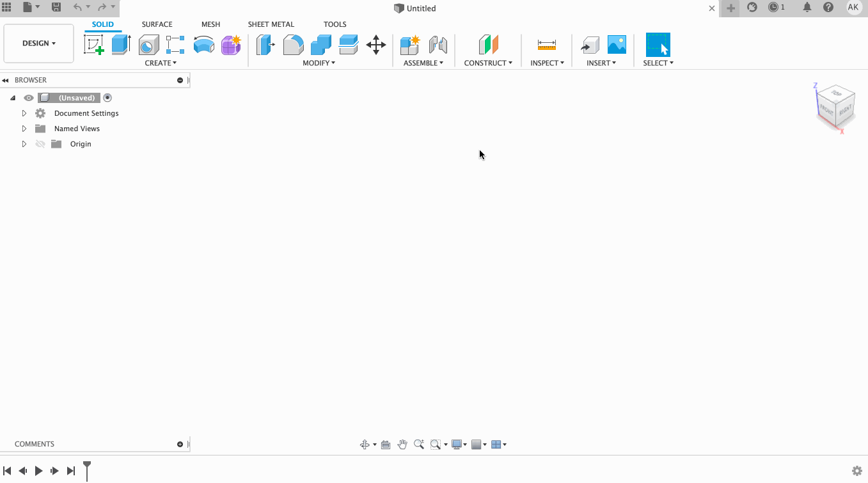
Task: Select the Offset Plane construct tool
Action: pos(488,44)
